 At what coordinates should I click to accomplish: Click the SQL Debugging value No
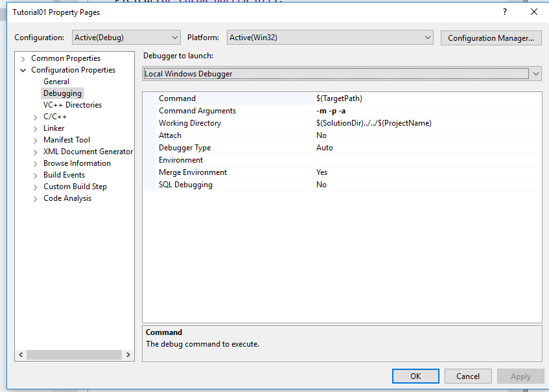(x=321, y=185)
